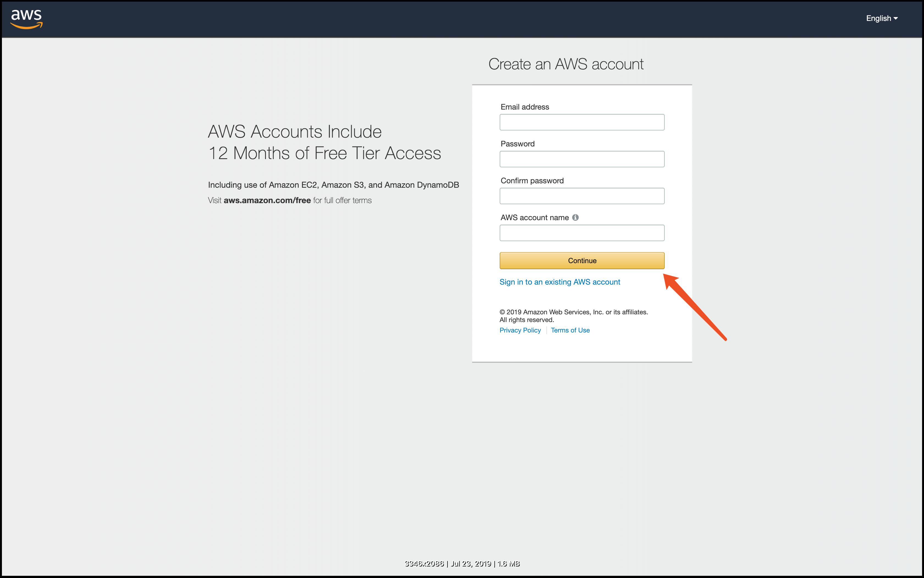
Task: Open the Privacy Policy link
Action: pyautogui.click(x=520, y=330)
